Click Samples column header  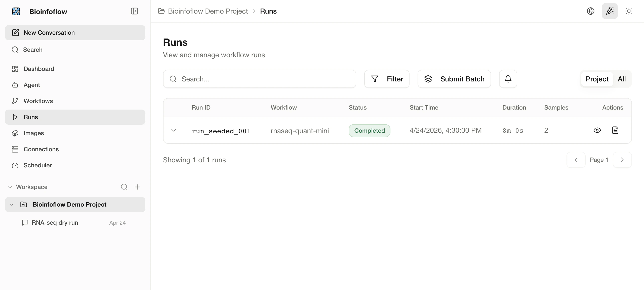tap(556, 108)
